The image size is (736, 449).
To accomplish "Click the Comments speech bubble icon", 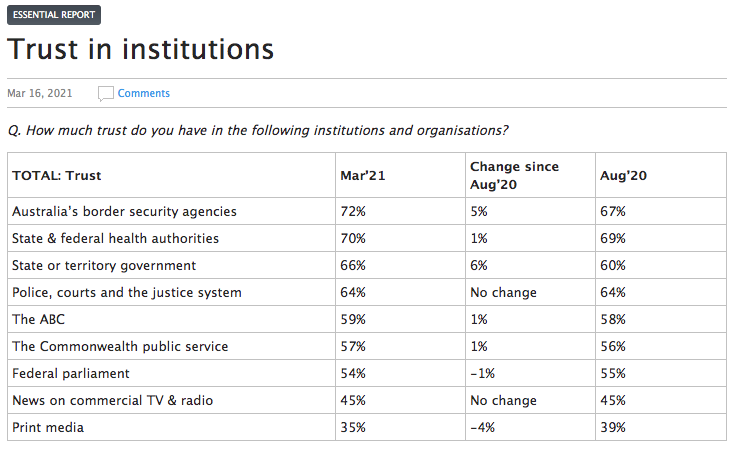I will click(105, 94).
